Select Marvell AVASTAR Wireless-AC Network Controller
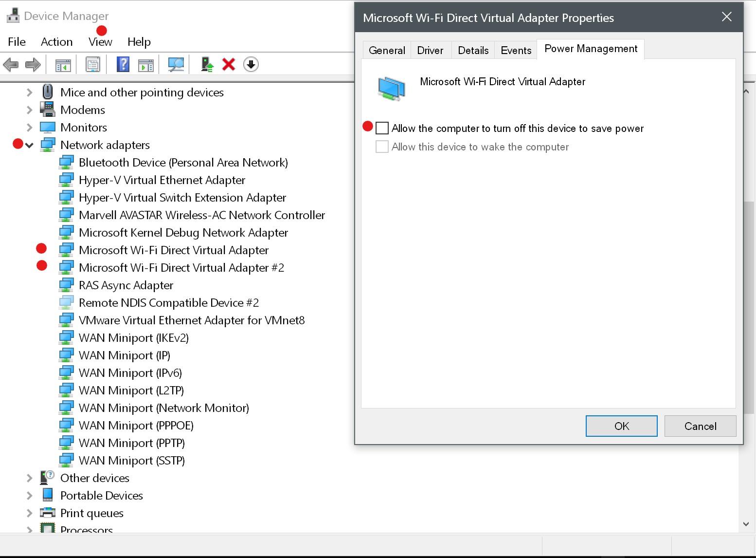The height and width of the screenshot is (558, 756). pos(201,215)
